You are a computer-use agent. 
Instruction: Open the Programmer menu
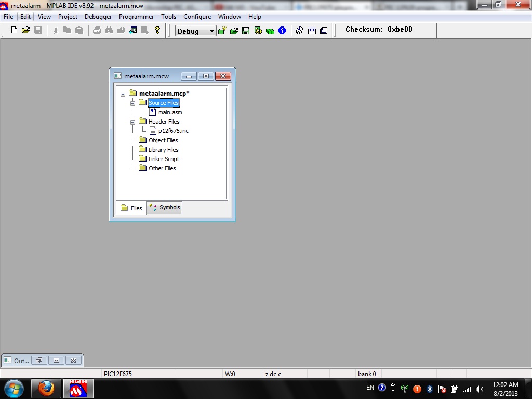(x=137, y=17)
